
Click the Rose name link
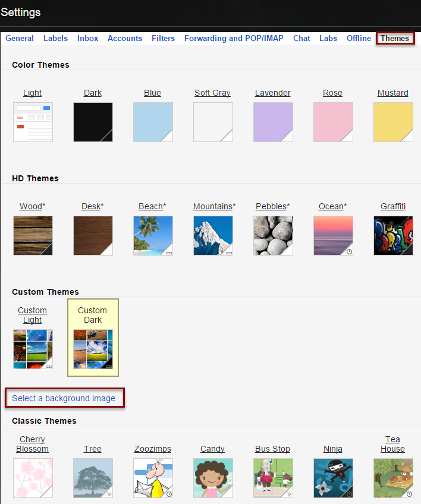tap(332, 93)
